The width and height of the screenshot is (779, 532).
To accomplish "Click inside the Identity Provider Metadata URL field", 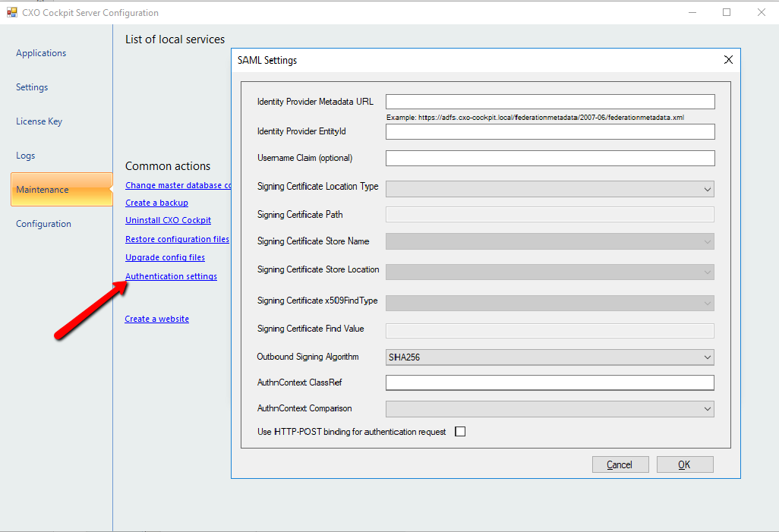I will [549, 101].
